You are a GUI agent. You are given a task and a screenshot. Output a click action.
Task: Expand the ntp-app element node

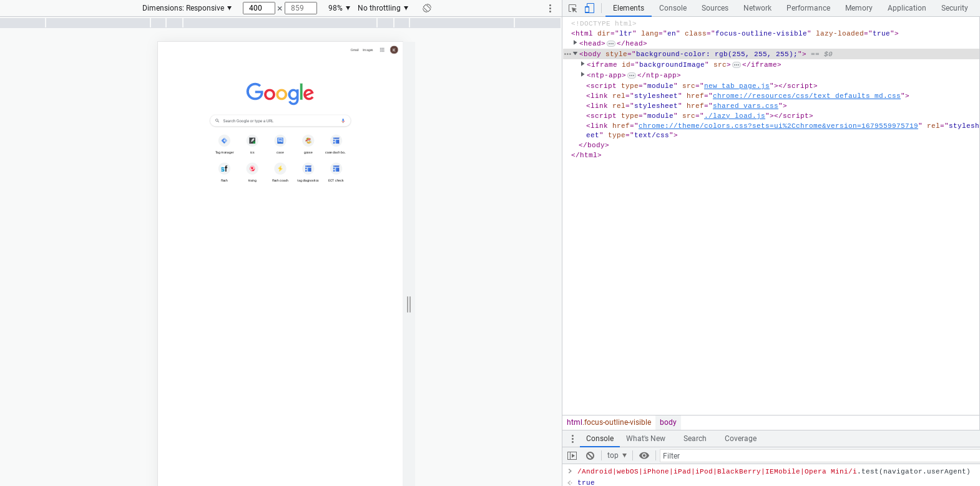[582, 75]
